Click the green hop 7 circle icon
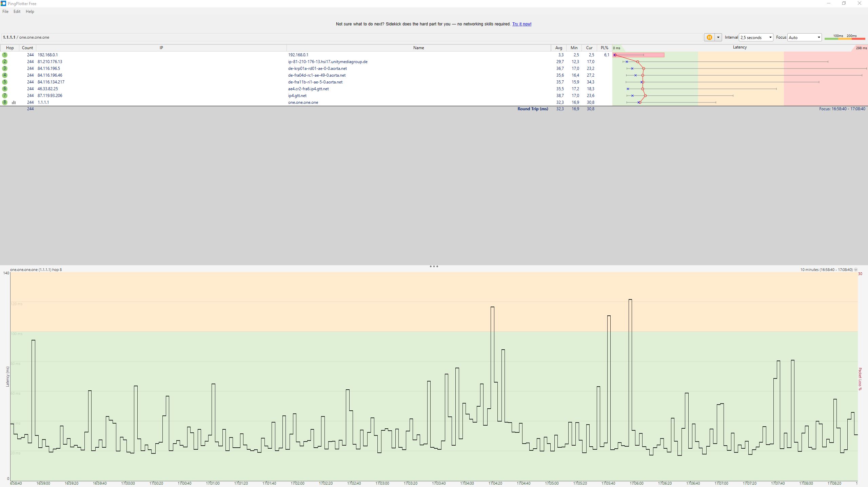This screenshot has height=487, width=868. pyautogui.click(x=5, y=96)
